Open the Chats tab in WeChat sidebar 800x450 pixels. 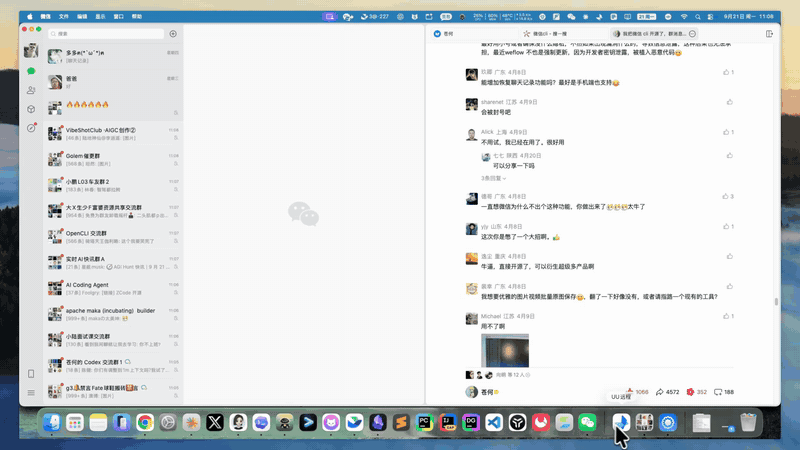pyautogui.click(x=31, y=71)
